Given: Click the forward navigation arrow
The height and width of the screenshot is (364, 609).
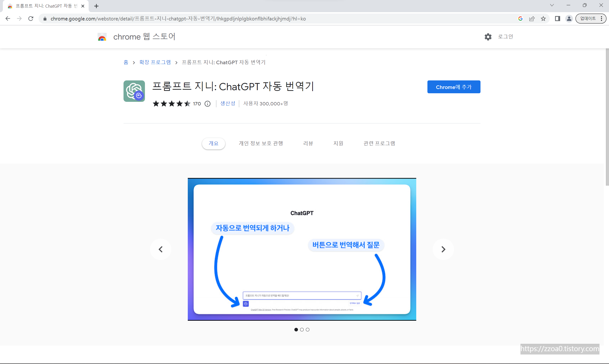Looking at the screenshot, I should [x=19, y=19].
